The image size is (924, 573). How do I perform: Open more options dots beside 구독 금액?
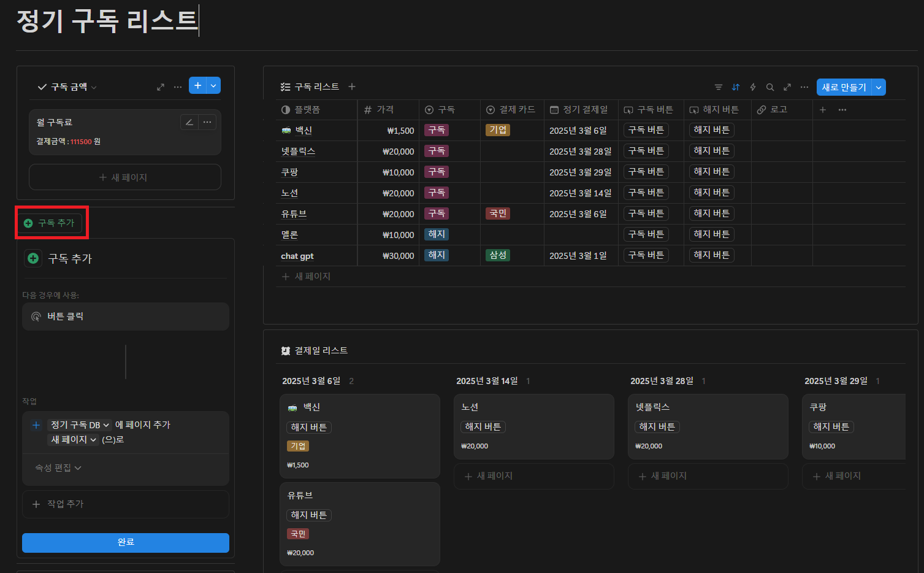point(178,87)
